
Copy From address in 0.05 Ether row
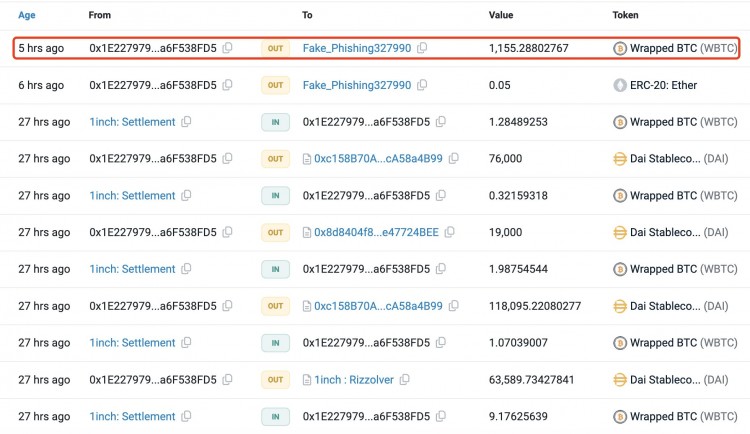(x=228, y=85)
